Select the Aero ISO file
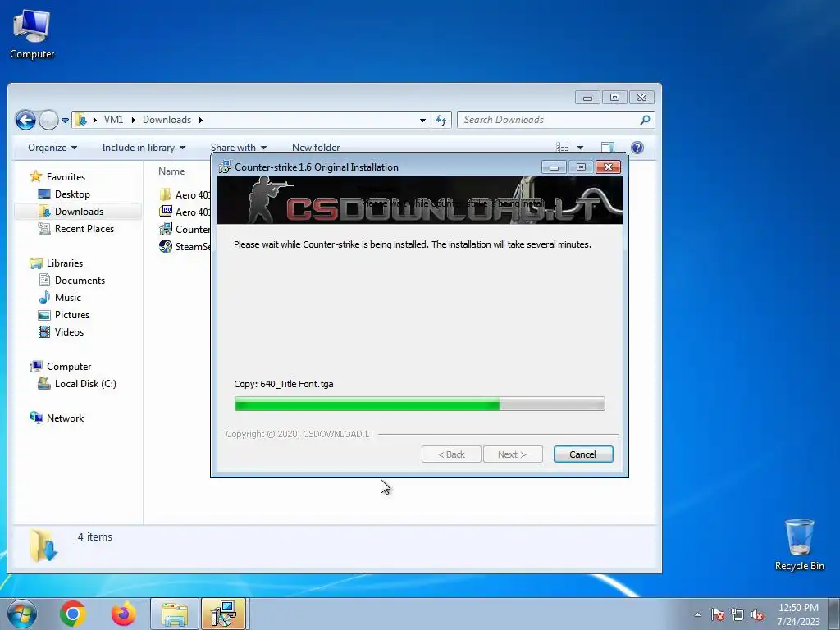 (x=185, y=212)
